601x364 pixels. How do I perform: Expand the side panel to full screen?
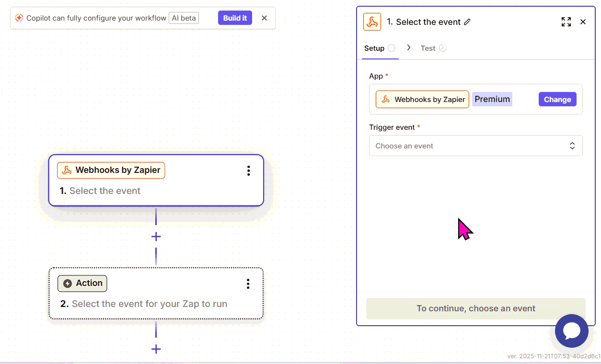[x=566, y=22]
